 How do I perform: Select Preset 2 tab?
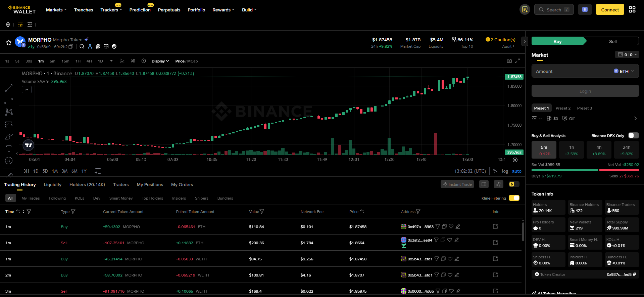[x=563, y=108]
